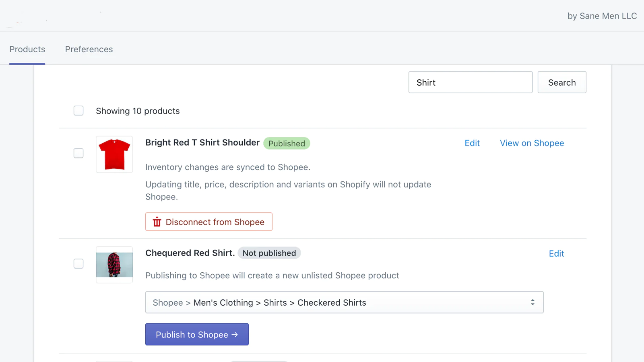Click the up-down arrows on category selector
The image size is (644, 362).
click(x=533, y=302)
